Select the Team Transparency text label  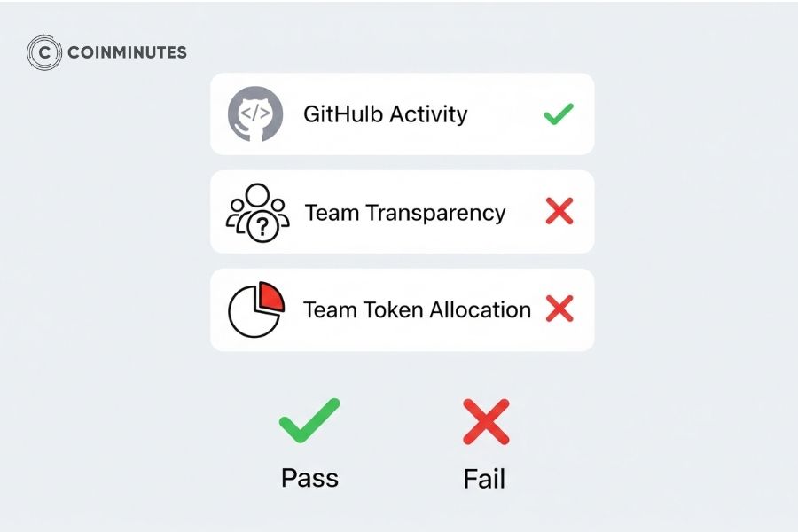point(405,213)
